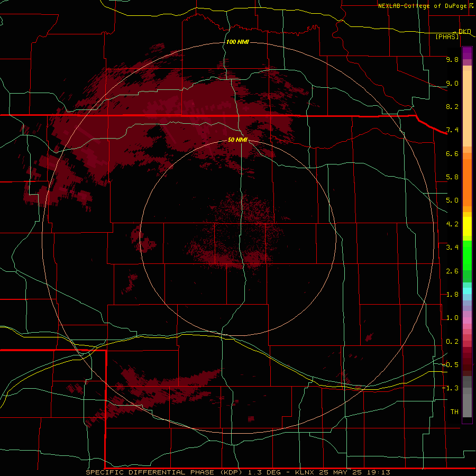Click the 1.0 legend value

[452, 318]
